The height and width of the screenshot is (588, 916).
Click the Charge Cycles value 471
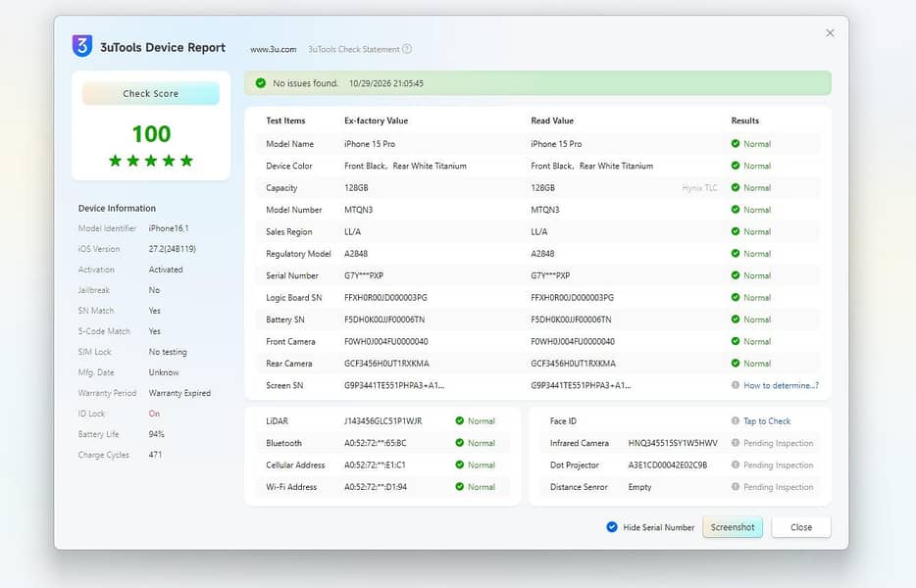tap(155, 455)
